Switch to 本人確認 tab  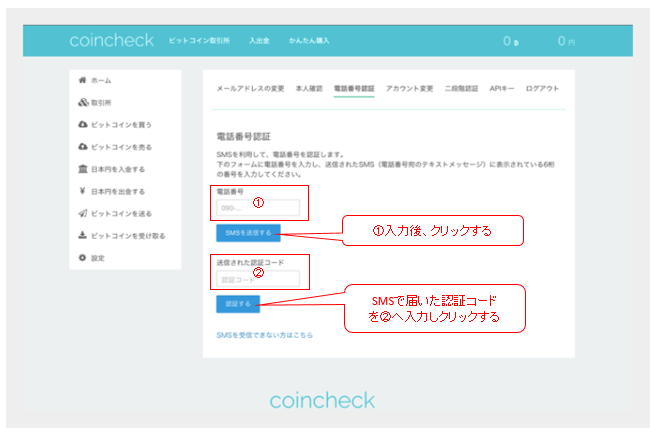pos(309,88)
